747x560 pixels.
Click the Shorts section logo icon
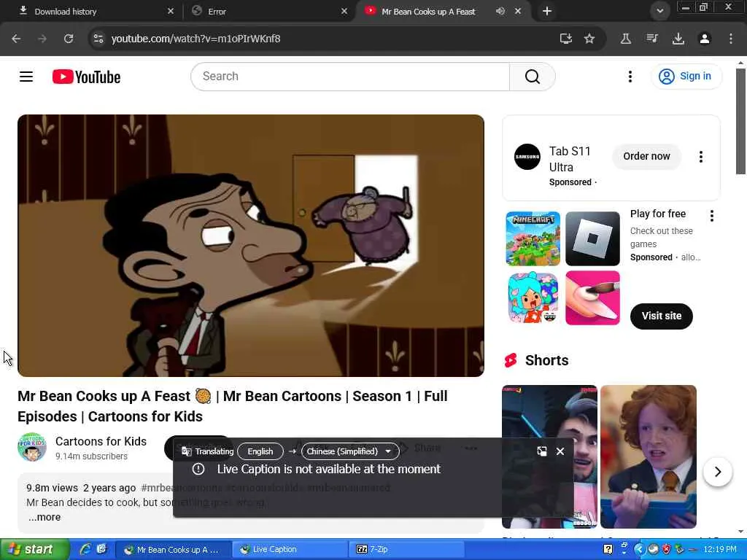point(511,360)
